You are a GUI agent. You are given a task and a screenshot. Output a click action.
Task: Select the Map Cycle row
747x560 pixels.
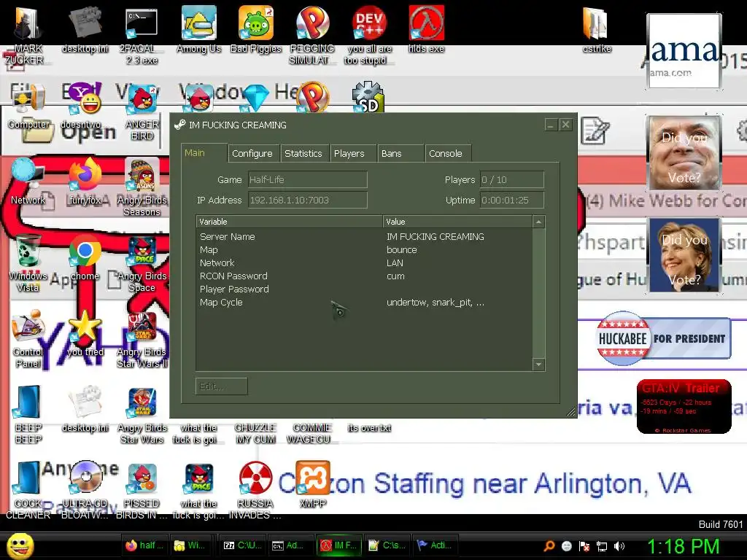[365, 303]
